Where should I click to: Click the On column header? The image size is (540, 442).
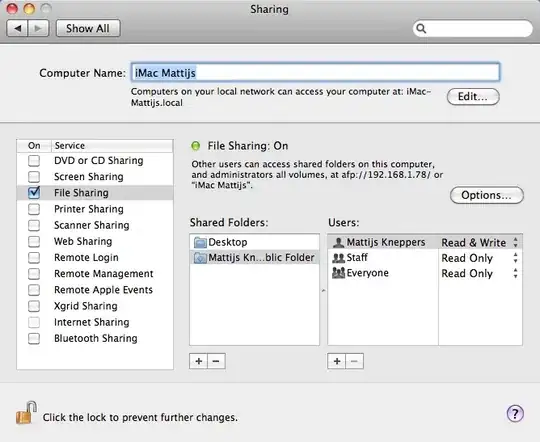34,146
